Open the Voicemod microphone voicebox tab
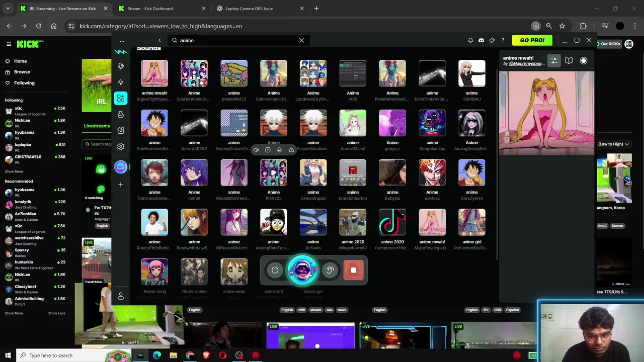 point(121,66)
